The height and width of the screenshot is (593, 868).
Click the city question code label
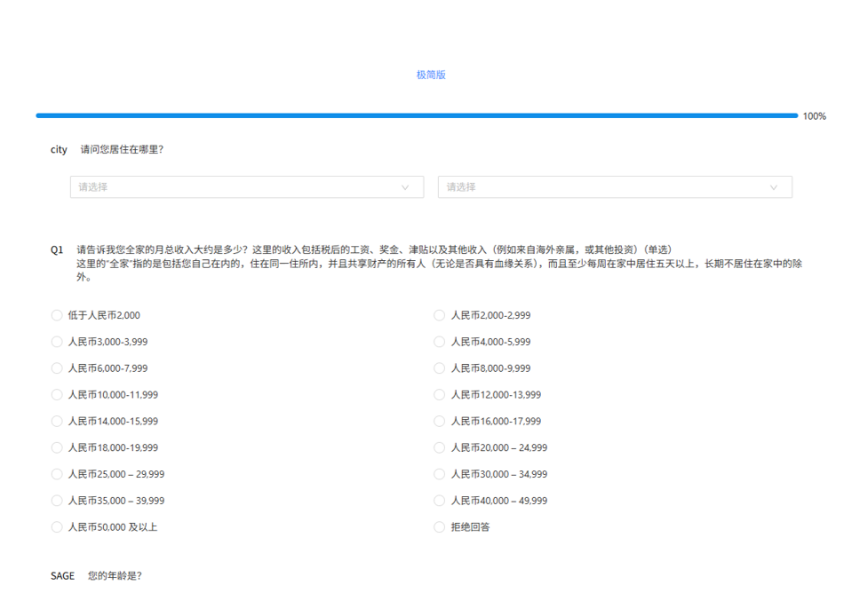[59, 150]
